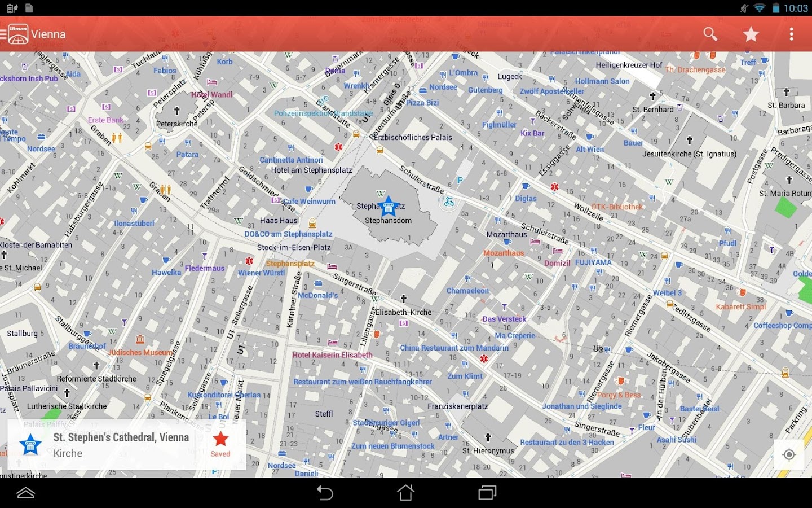Tap the Jüdisches Museum map label
This screenshot has width=812, height=508.
[140, 352]
